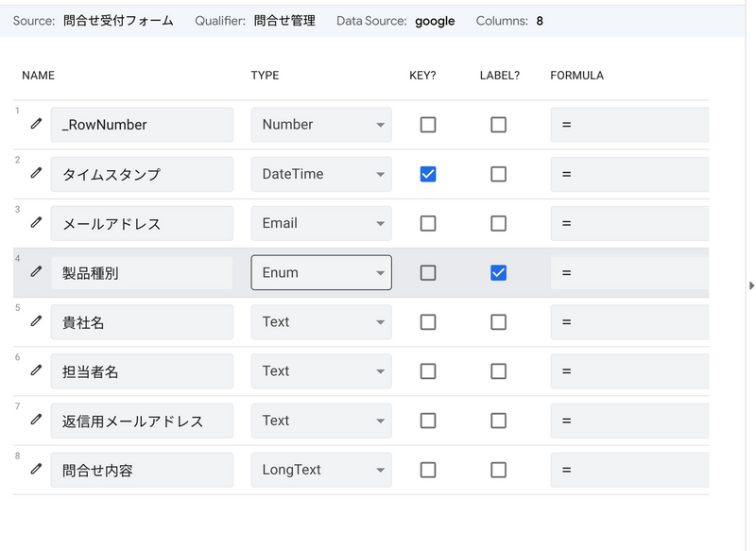The image size is (756, 551).
Task: Uncheck the LABEL checkbox for 製品種別
Action: pyautogui.click(x=498, y=272)
